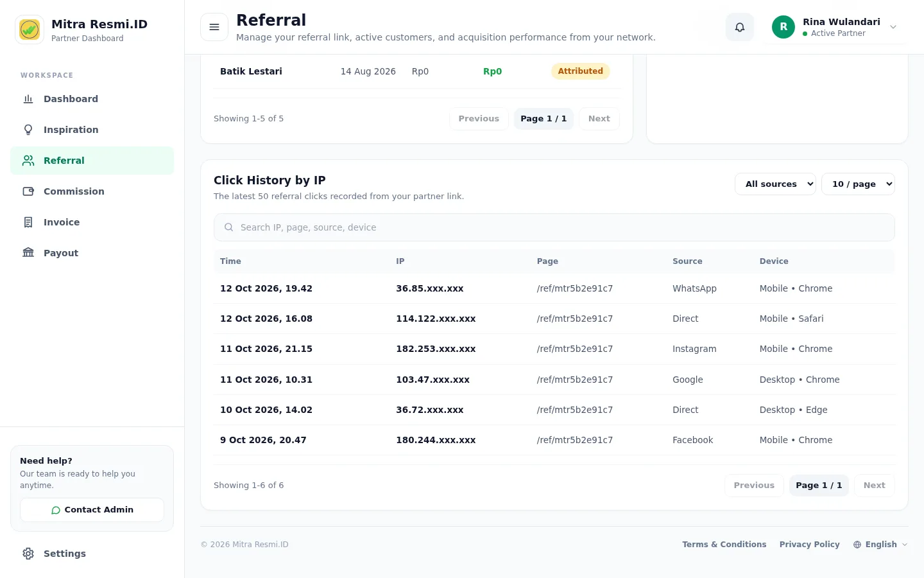Click IP 103.47.xxx.xxx cell
Image resolution: width=924 pixels, height=578 pixels.
(x=432, y=380)
